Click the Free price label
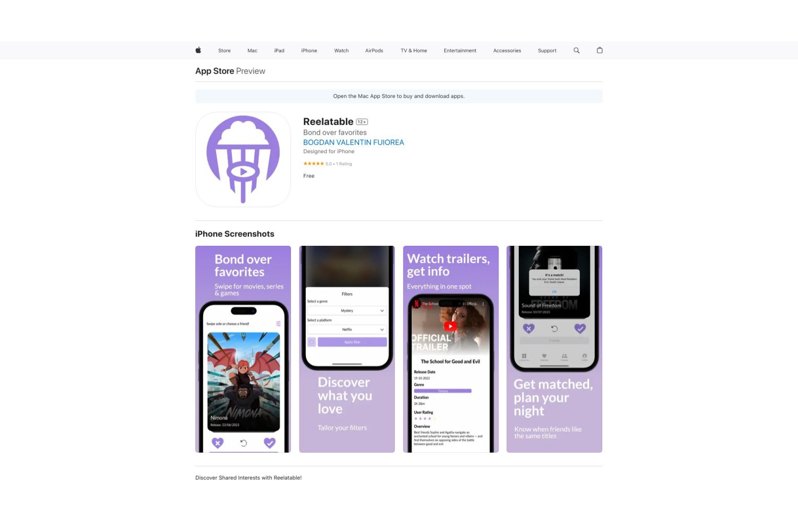 coord(309,176)
